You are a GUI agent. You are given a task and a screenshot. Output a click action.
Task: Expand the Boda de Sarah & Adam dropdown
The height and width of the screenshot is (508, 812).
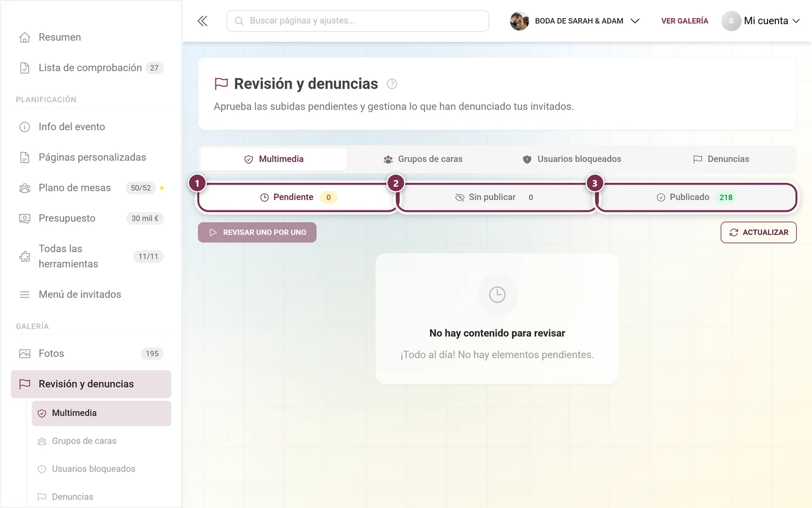[575, 21]
